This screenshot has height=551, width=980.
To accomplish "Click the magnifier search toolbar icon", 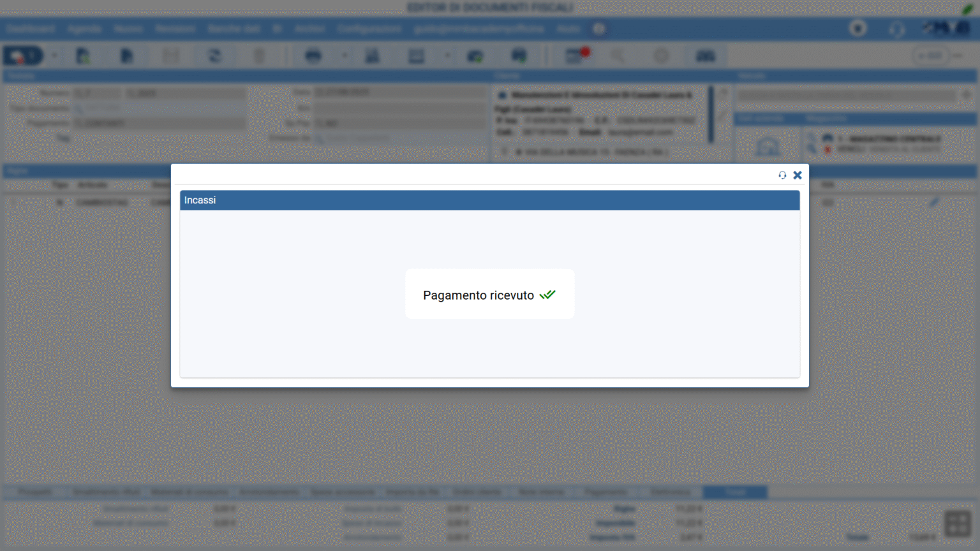I will coord(618,56).
